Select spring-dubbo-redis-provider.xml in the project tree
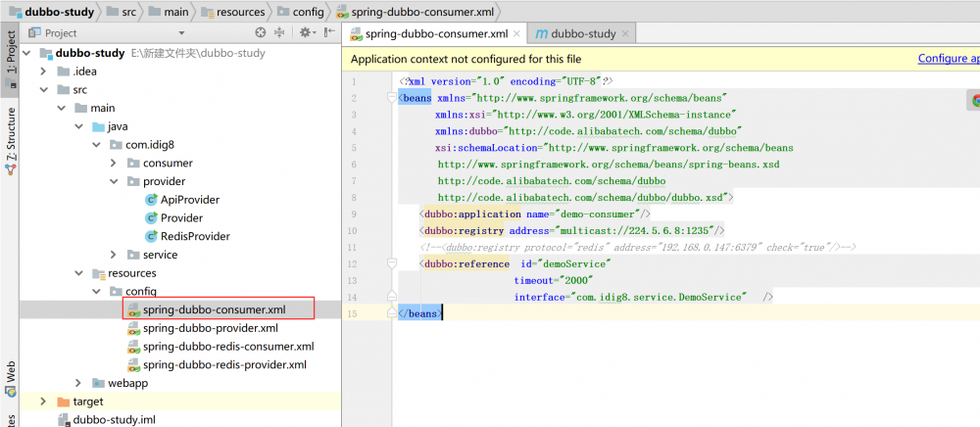The image size is (980, 427). coord(224,364)
